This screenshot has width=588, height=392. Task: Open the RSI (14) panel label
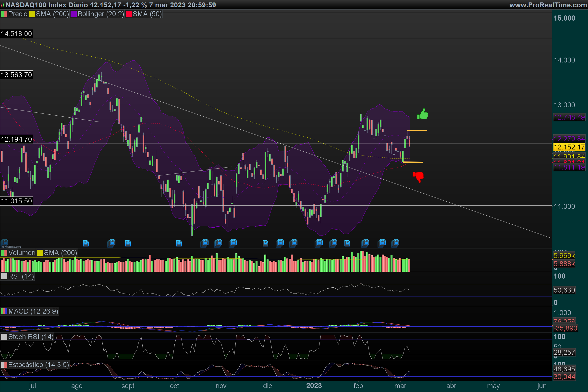21,276
